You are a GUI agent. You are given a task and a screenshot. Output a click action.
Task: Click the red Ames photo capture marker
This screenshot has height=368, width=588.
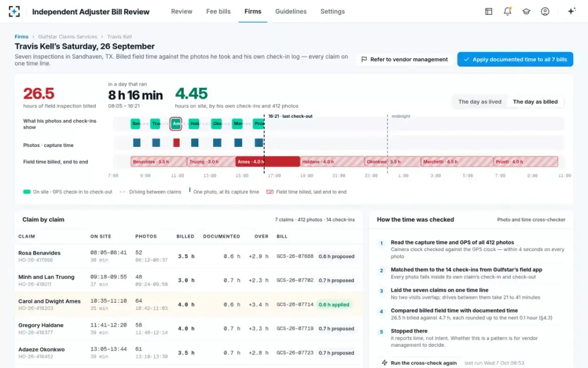click(176, 143)
